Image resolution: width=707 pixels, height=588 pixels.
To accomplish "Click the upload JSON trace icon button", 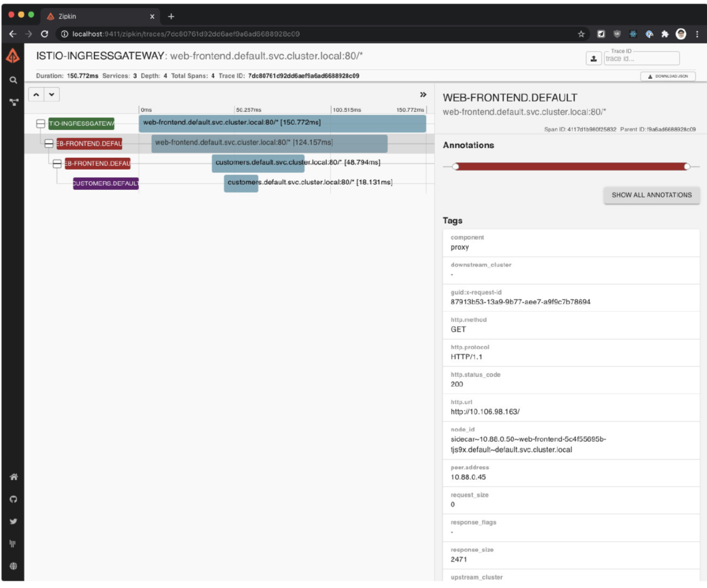I will 594,59.
